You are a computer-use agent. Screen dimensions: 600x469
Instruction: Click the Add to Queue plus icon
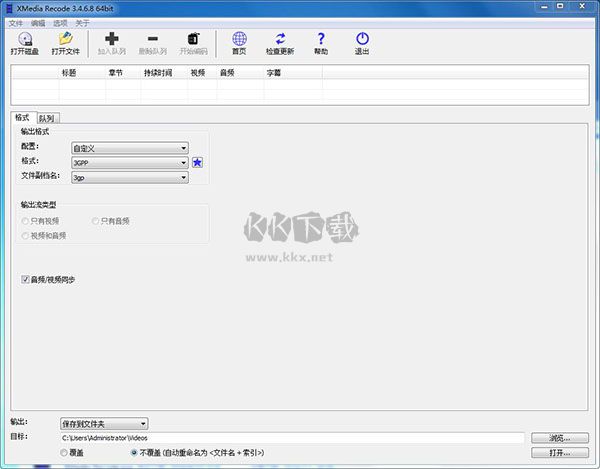[112, 39]
